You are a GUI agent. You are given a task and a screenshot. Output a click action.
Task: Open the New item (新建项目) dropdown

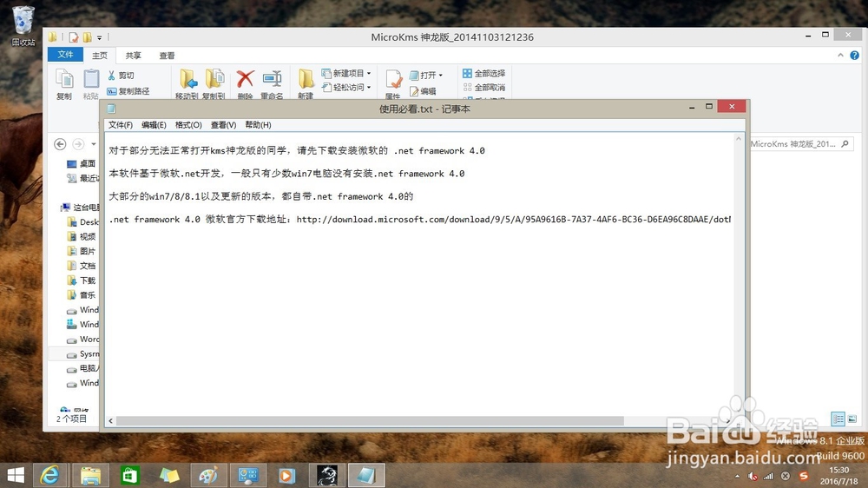[346, 73]
